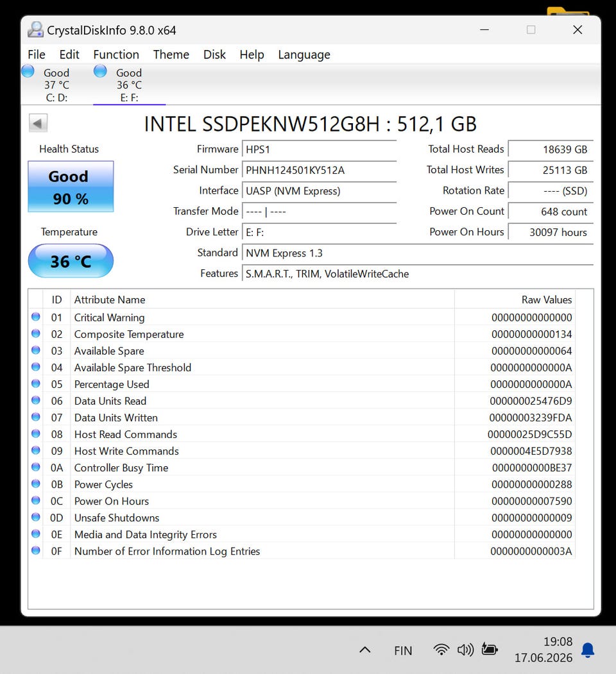Click raw value 0000000000003A
This screenshot has height=674, width=616.
[x=531, y=552]
